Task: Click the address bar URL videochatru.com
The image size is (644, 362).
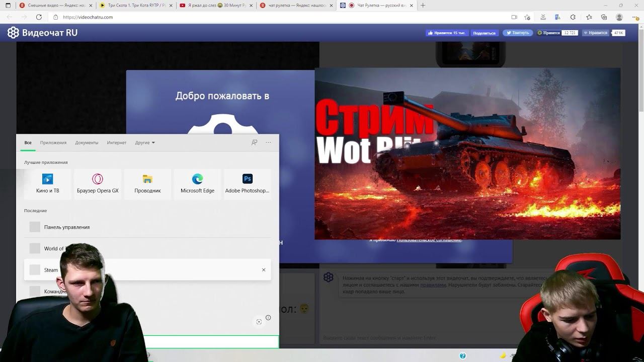Action: [x=88, y=17]
